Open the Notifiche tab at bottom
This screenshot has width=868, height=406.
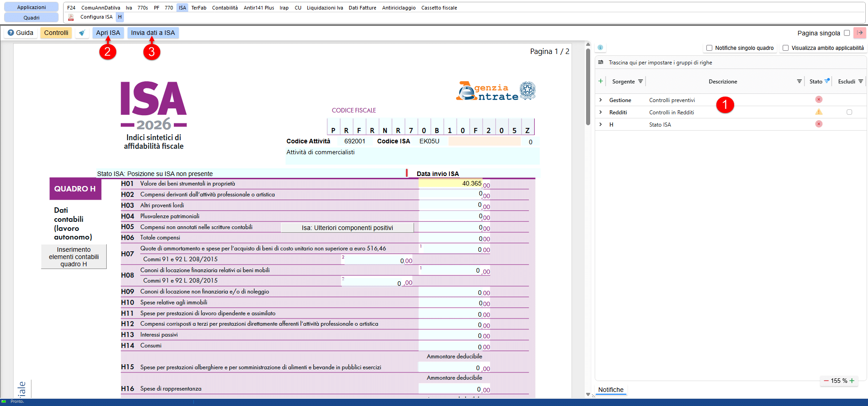click(611, 390)
